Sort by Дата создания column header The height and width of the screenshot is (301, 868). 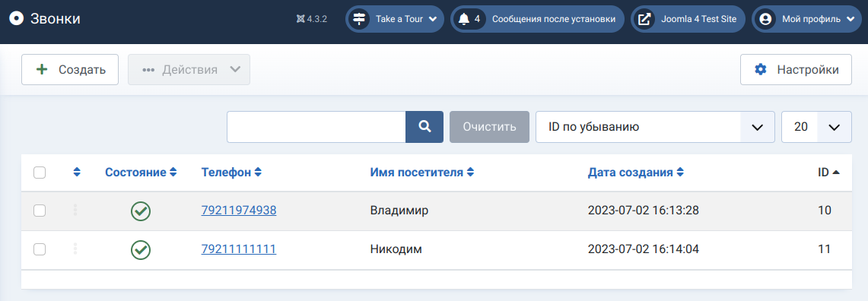tap(635, 173)
